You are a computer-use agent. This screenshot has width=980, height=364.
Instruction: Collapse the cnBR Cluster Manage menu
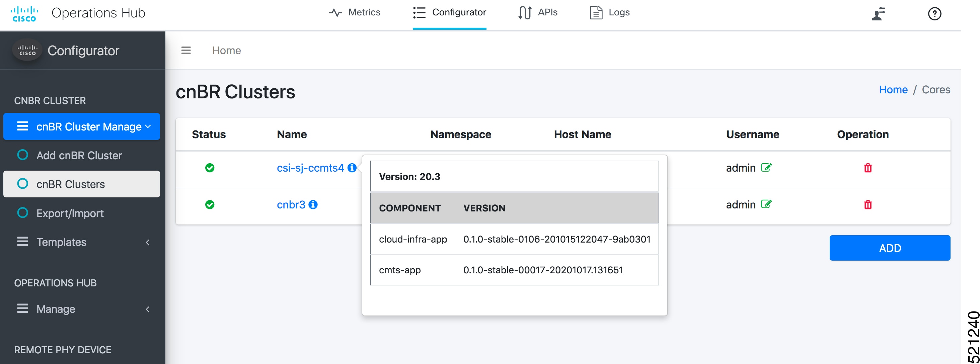[x=82, y=126]
